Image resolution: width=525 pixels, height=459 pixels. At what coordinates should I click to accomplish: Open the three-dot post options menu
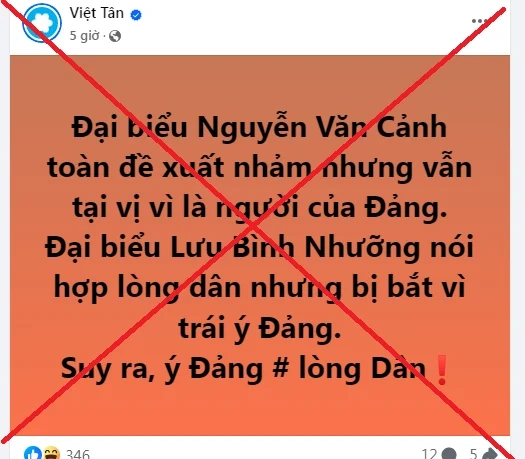pos(479,21)
